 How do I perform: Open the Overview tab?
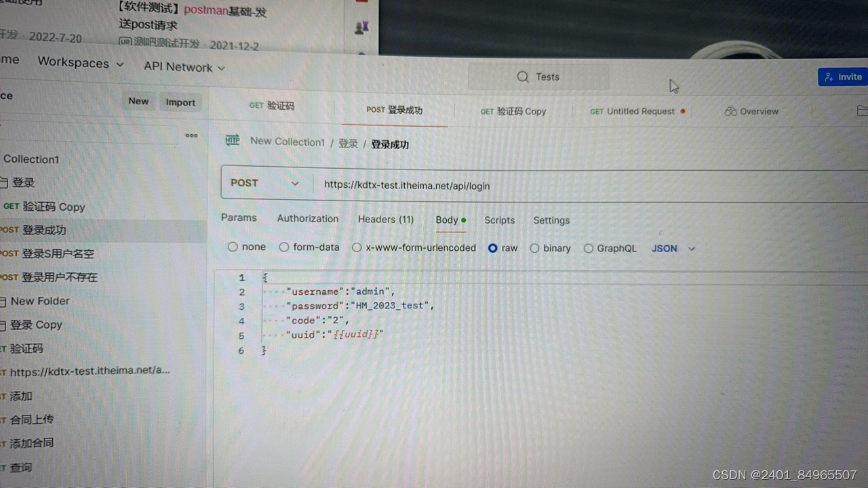tap(751, 111)
